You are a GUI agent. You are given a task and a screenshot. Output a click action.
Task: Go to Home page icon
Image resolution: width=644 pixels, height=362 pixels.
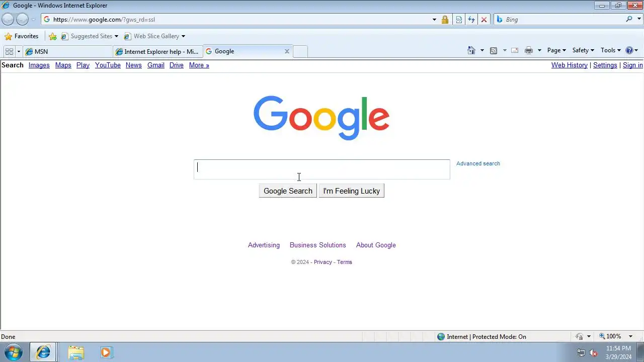tap(471, 50)
